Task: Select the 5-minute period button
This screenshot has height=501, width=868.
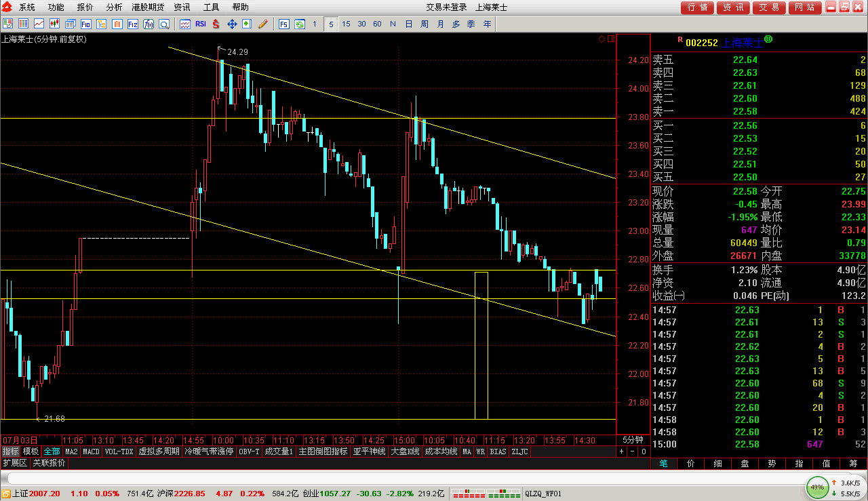Action: [331, 24]
